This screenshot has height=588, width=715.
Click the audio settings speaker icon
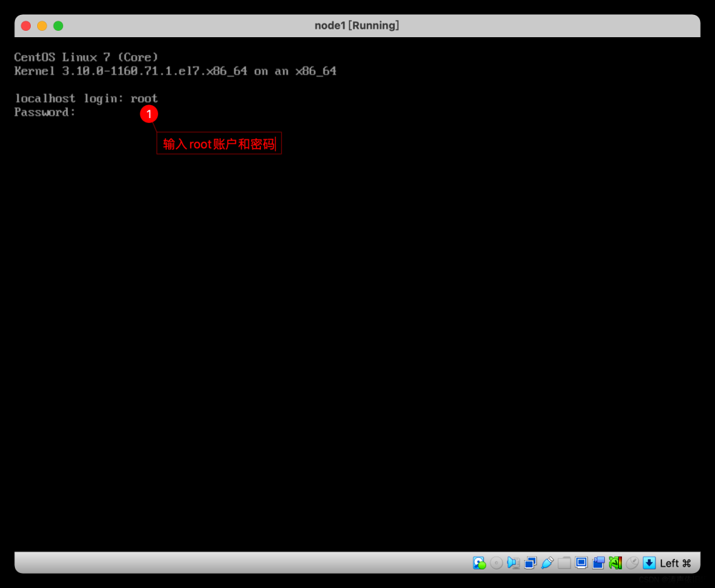pos(513,563)
